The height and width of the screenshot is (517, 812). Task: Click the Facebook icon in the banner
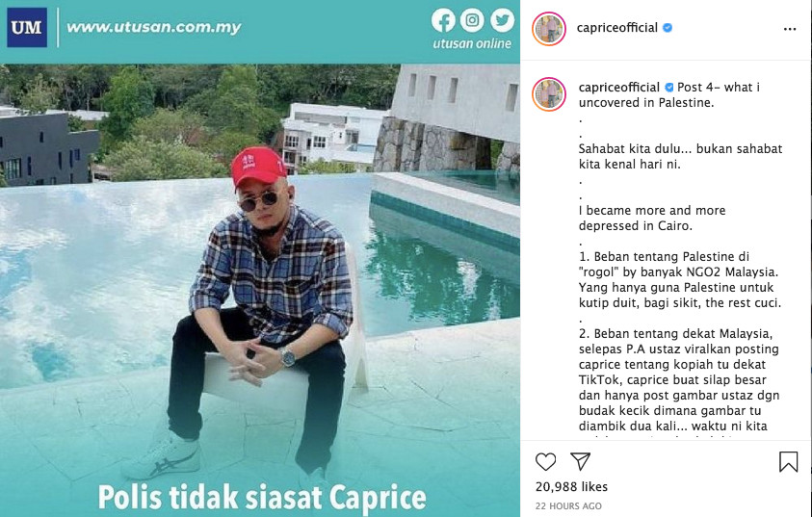[x=443, y=21]
